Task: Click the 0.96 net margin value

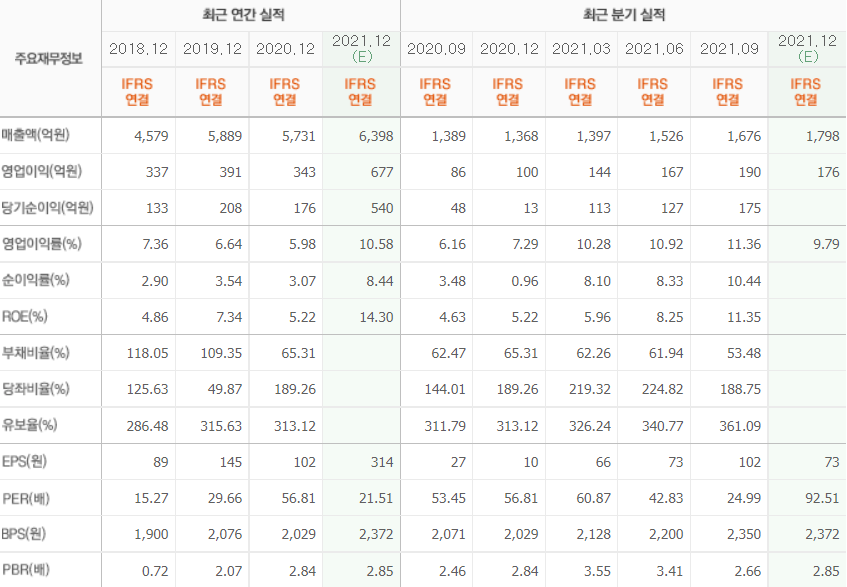Action: click(525, 281)
